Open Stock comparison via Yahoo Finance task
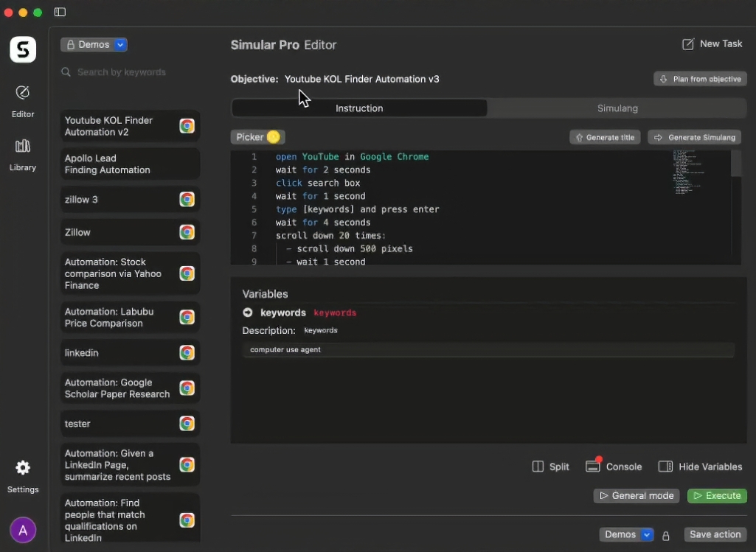 click(x=130, y=273)
